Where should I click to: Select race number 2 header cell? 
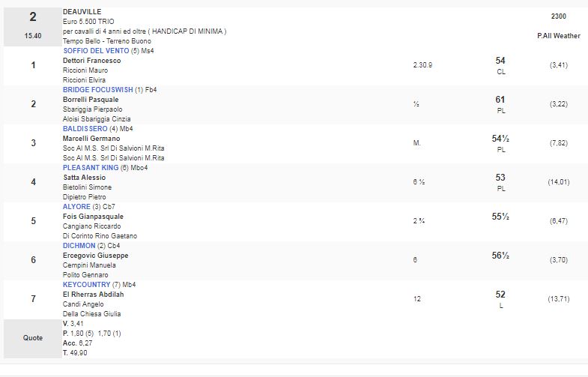32,26
